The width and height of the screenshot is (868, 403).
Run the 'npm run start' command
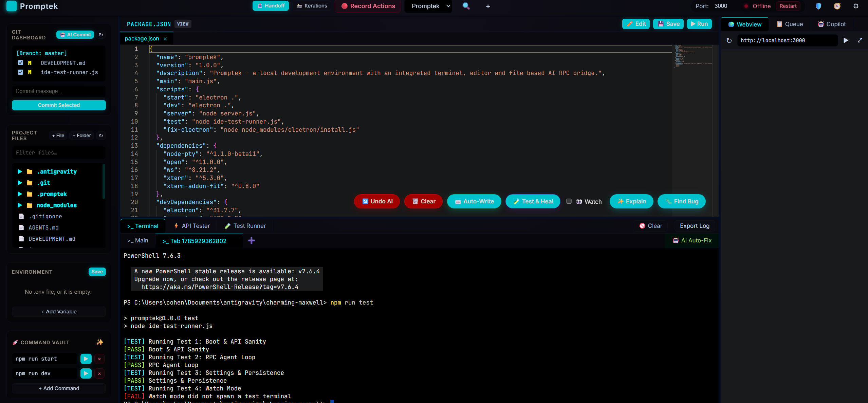tap(86, 359)
